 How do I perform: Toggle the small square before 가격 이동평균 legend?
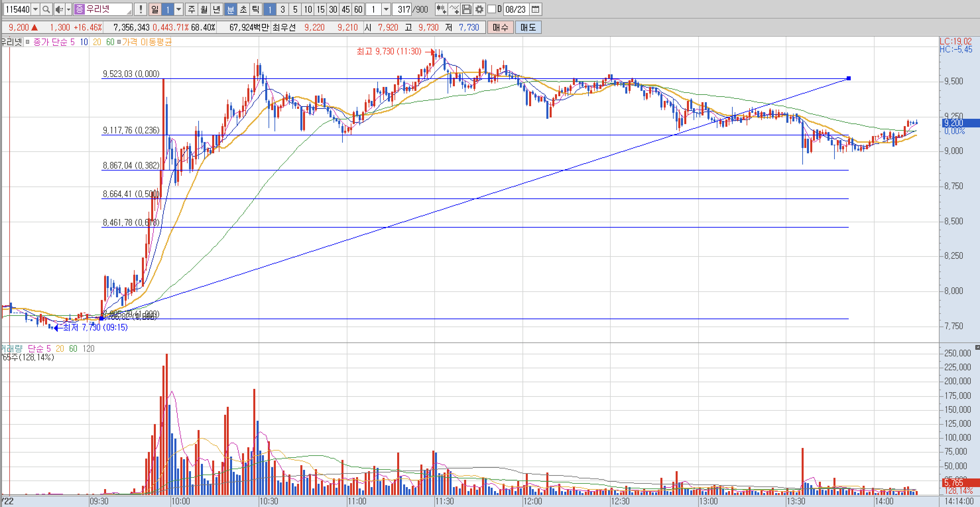point(119,42)
